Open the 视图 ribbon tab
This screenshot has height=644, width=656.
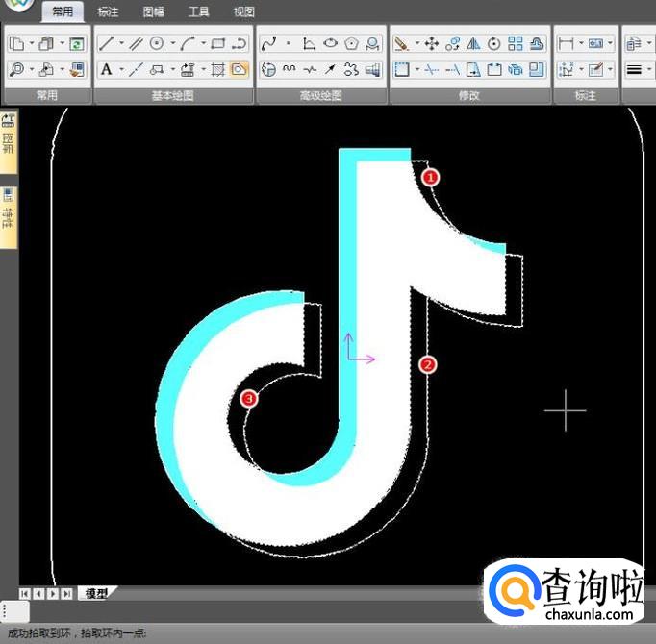pos(244,12)
